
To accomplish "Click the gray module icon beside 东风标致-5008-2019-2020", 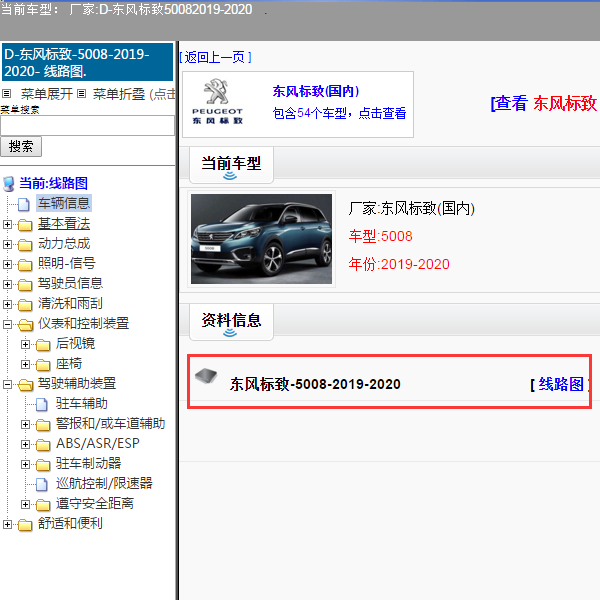I will pyautogui.click(x=206, y=376).
